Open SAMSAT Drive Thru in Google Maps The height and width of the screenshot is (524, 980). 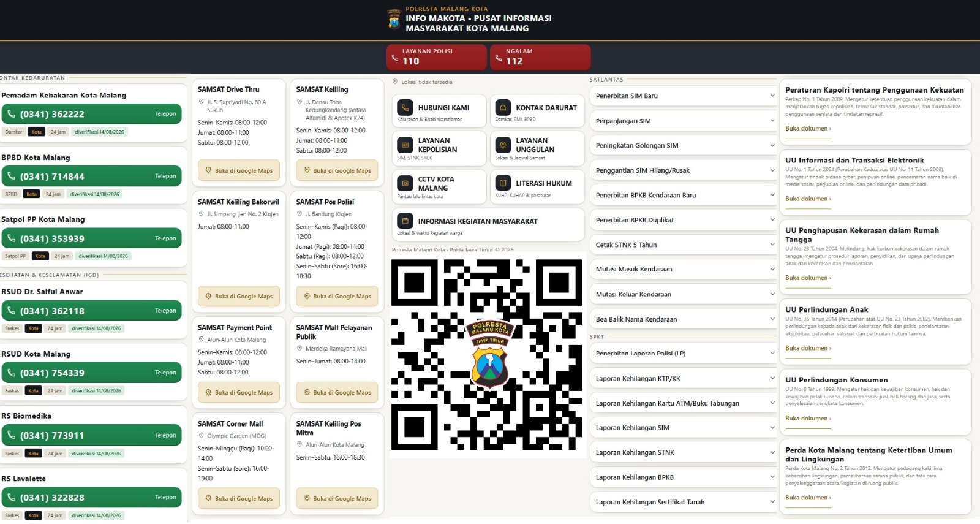coord(239,170)
